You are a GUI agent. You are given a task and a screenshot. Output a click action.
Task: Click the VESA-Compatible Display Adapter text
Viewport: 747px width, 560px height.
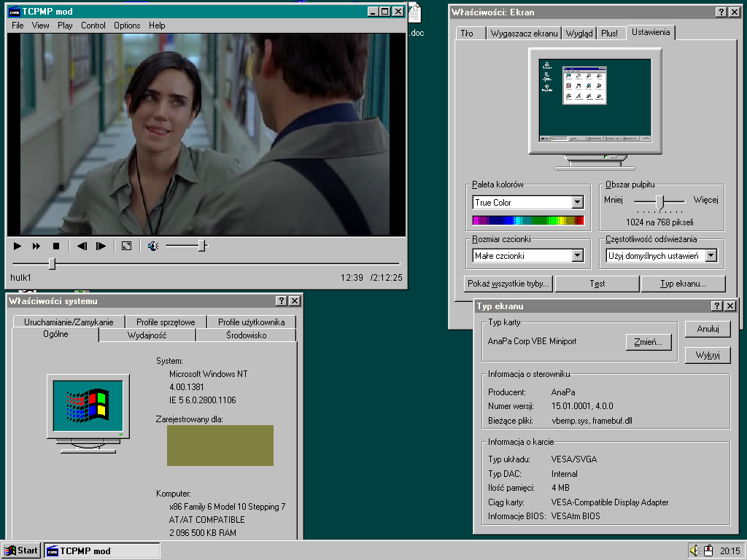pyautogui.click(x=610, y=502)
